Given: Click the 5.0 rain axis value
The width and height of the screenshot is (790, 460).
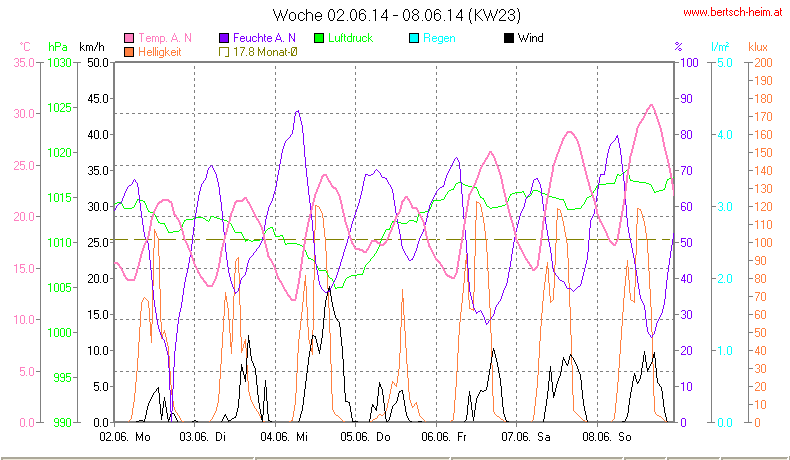Looking at the screenshot, I should click(x=725, y=63).
